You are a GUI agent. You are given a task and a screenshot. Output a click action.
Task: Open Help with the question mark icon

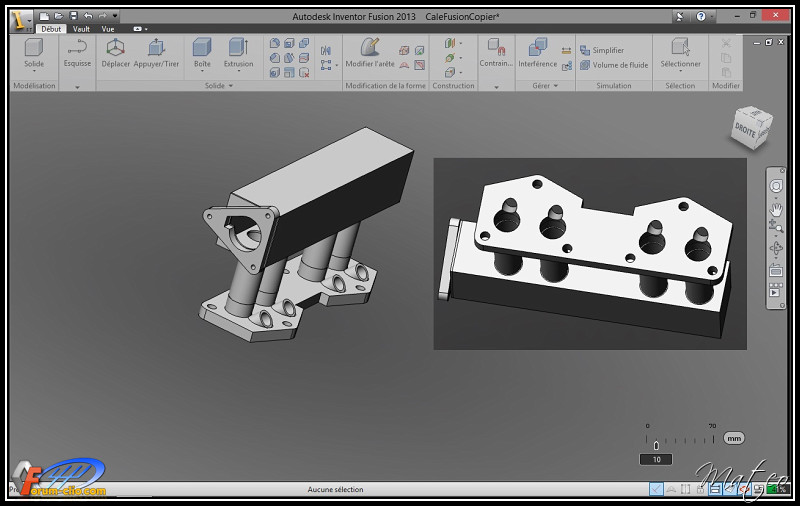[701, 16]
